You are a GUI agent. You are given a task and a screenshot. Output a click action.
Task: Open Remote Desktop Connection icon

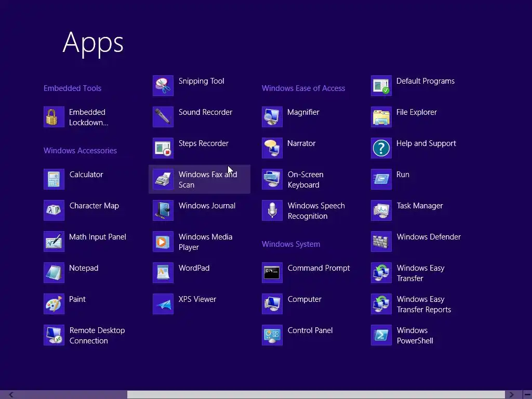(54, 335)
